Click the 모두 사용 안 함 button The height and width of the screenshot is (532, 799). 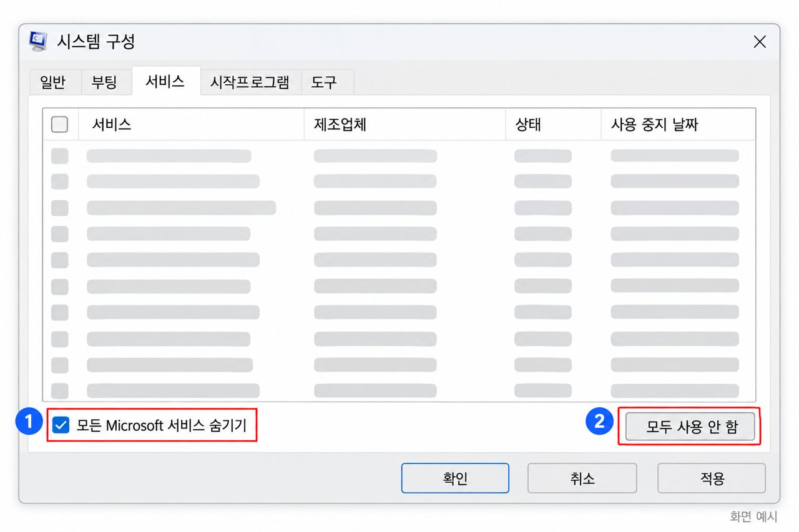pos(690,427)
